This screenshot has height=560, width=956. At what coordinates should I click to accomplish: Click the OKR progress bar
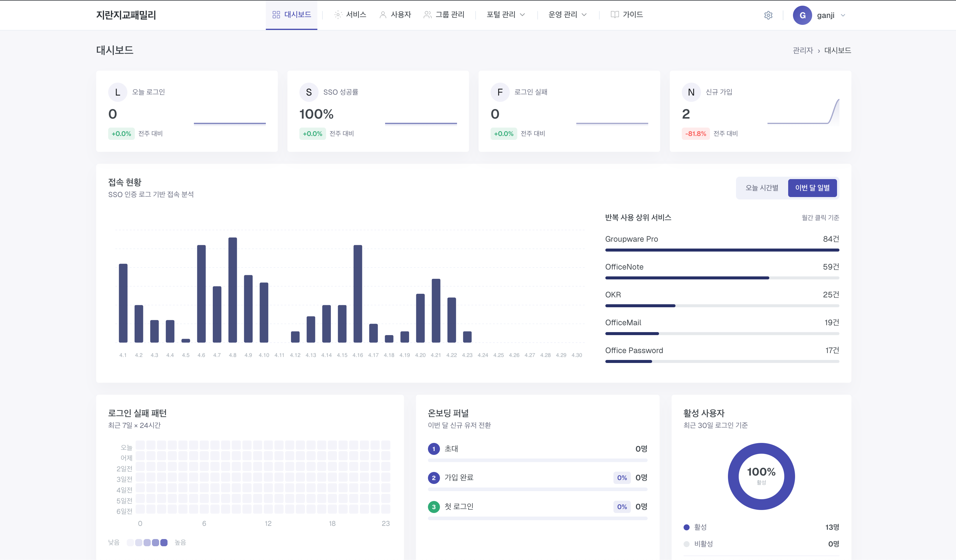click(722, 306)
